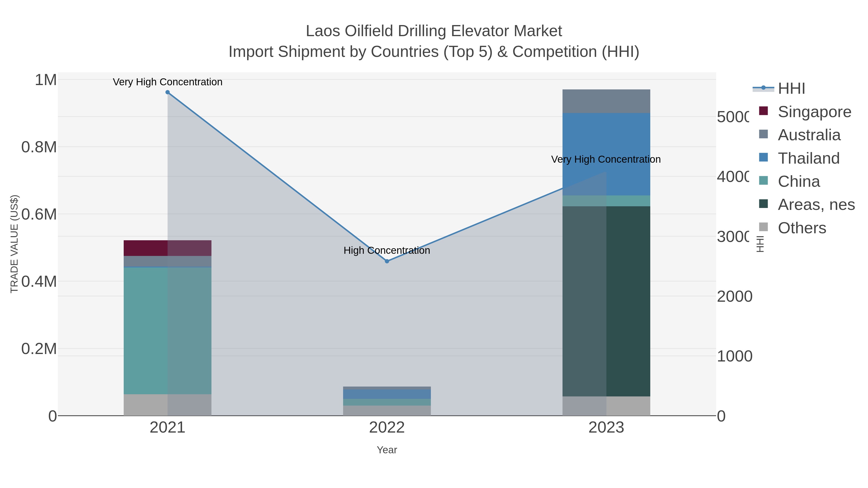Click the 2023 Thailand bar segment

606,154
